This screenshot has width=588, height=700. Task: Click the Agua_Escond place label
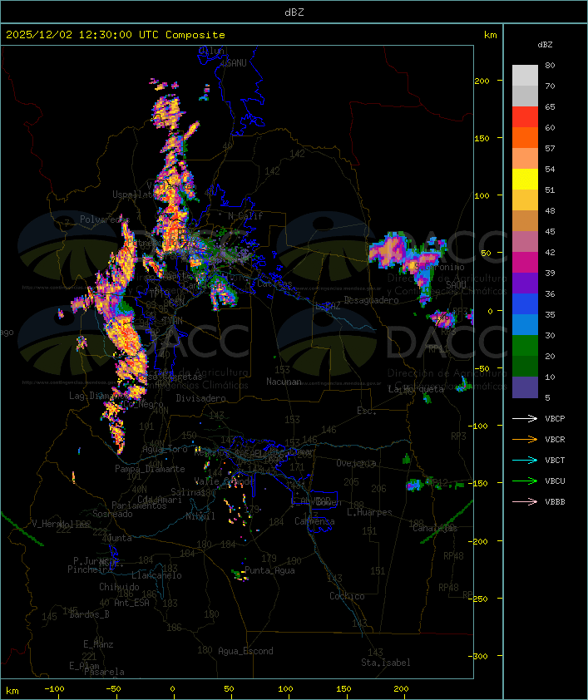[245, 651]
